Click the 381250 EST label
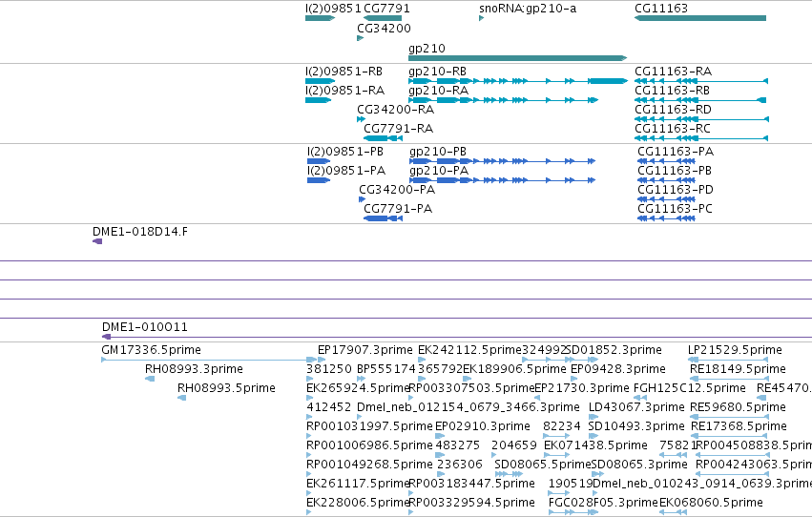Image resolution: width=812 pixels, height=517 pixels. [x=329, y=368]
